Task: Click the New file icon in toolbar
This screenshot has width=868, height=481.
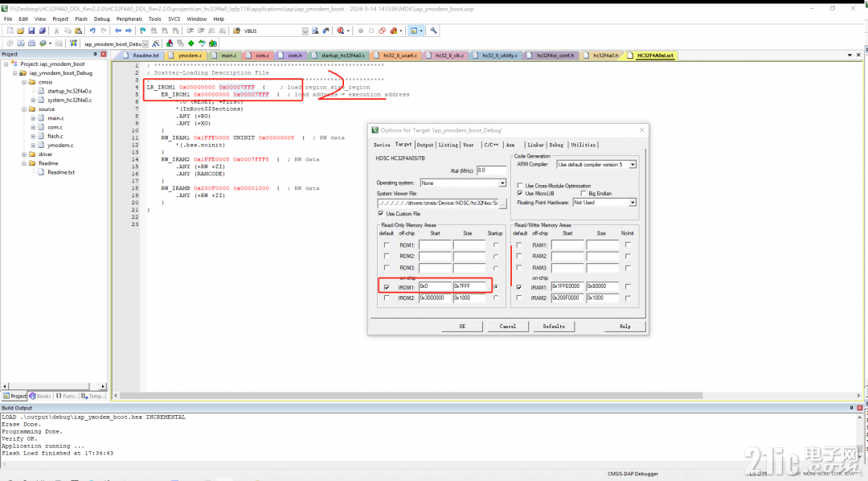Action: (x=10, y=31)
